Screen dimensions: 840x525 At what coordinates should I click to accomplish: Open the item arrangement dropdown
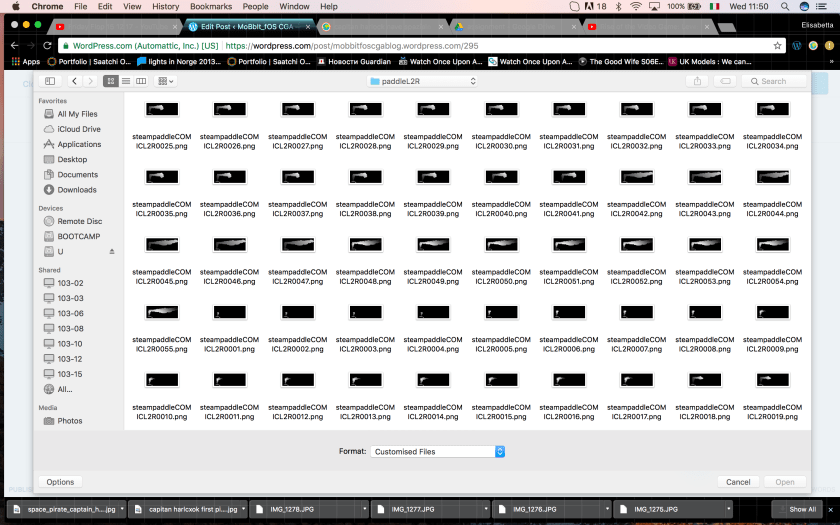166,81
